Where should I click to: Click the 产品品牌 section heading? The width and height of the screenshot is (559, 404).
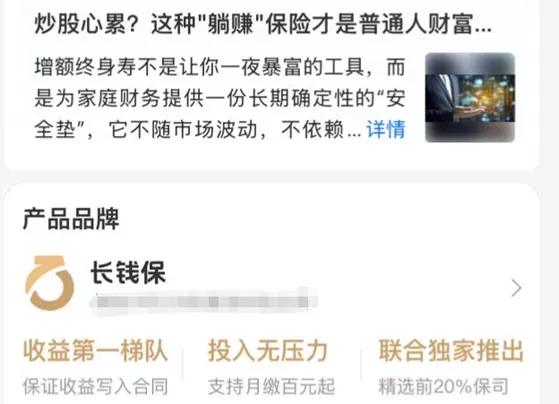[71, 219]
